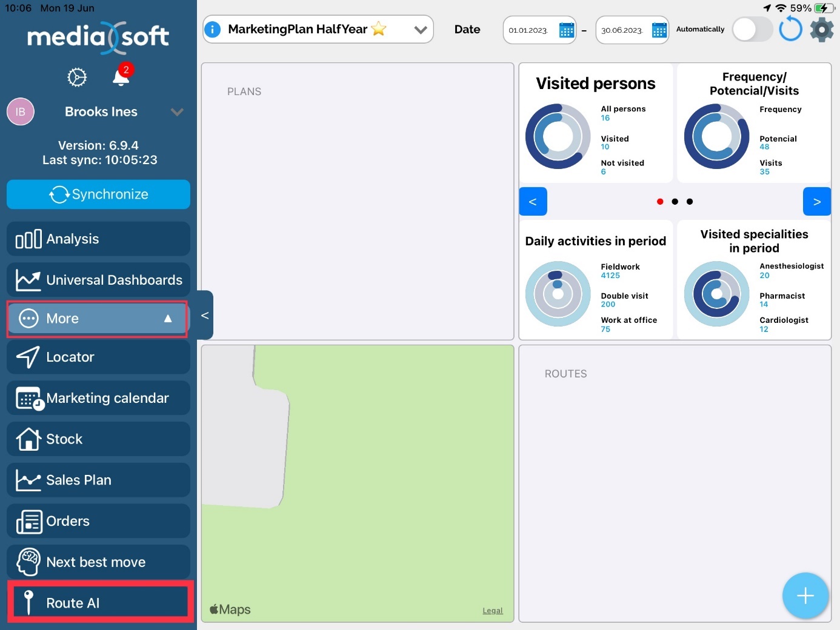
Task: Select the third page indicator dot
Action: point(690,202)
